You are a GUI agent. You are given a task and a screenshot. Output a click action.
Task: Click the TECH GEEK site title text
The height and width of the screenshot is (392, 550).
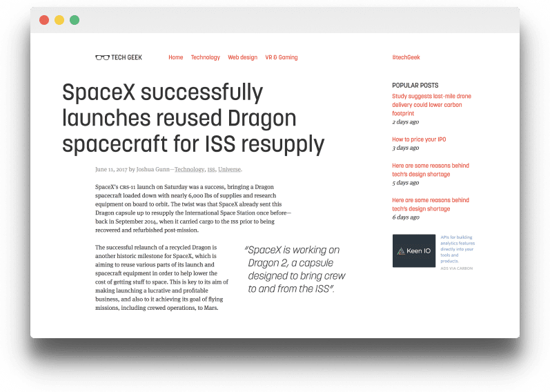point(126,57)
